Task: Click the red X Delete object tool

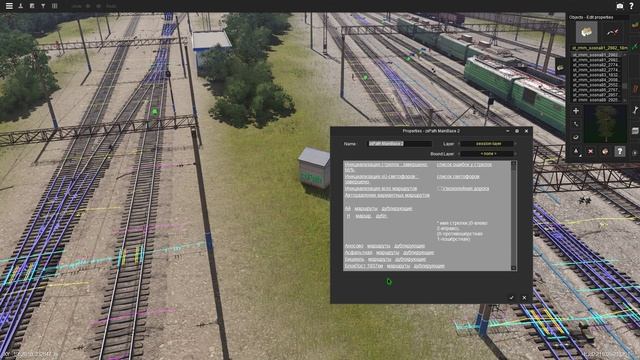Action: (590, 151)
